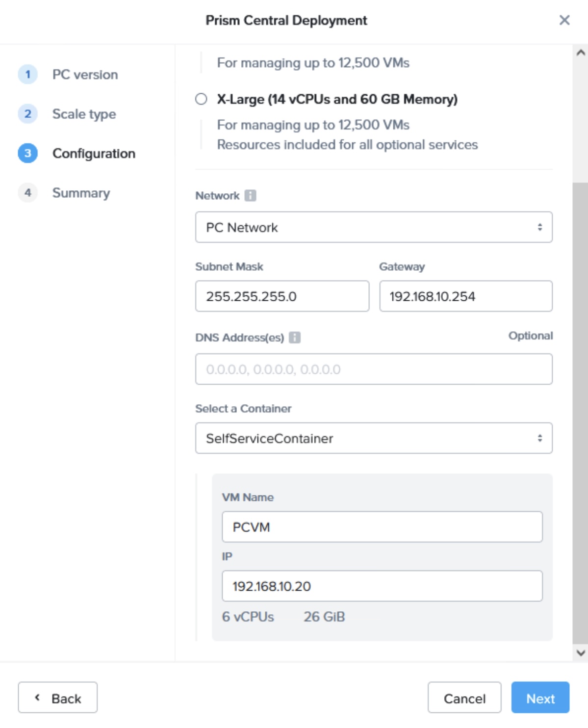Viewport: 588px width, 728px height.
Task: Click step 1 circle icon
Action: point(28,75)
